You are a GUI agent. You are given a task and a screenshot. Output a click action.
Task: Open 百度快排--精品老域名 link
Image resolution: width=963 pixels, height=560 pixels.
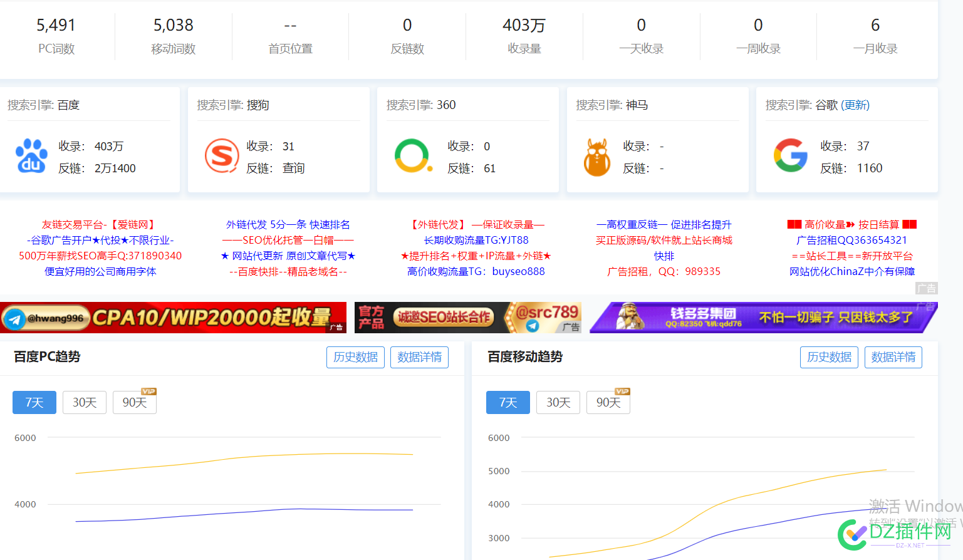(288, 271)
